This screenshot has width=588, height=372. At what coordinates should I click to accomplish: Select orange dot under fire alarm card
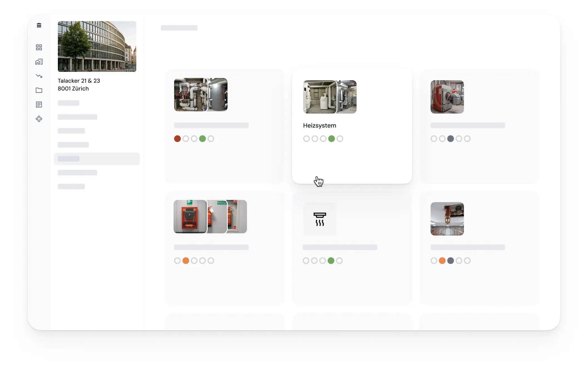tap(186, 261)
